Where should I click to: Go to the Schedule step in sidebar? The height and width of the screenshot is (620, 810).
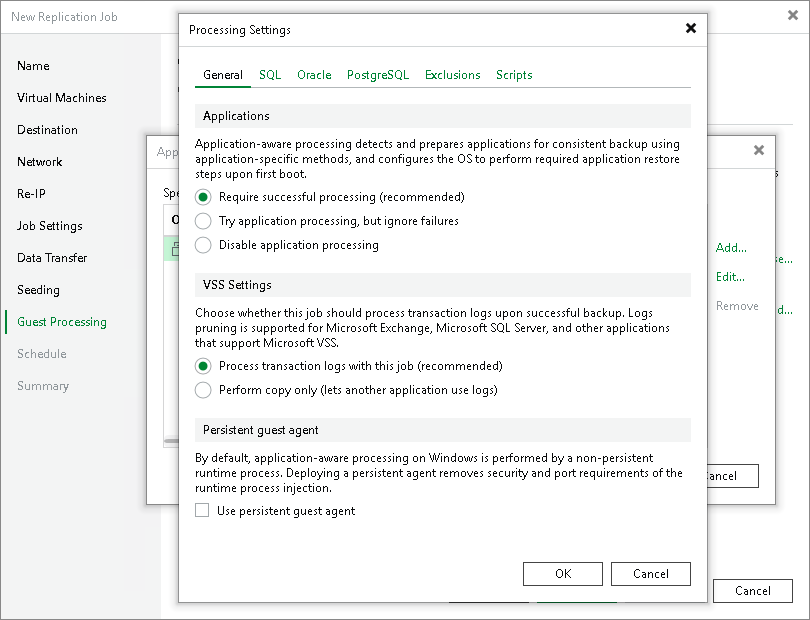pyautogui.click(x=41, y=354)
